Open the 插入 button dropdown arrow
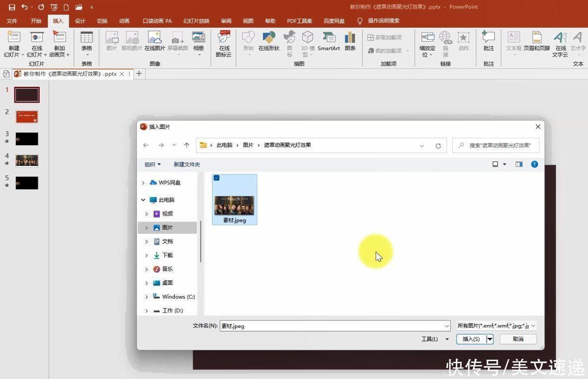Image resolution: width=588 pixels, height=379 pixels. [x=489, y=339]
